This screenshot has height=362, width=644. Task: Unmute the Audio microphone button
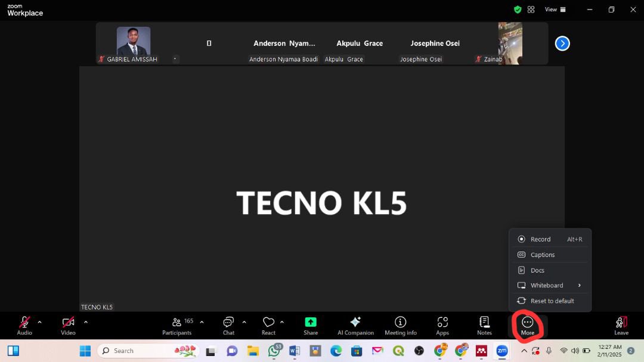pos(24,326)
